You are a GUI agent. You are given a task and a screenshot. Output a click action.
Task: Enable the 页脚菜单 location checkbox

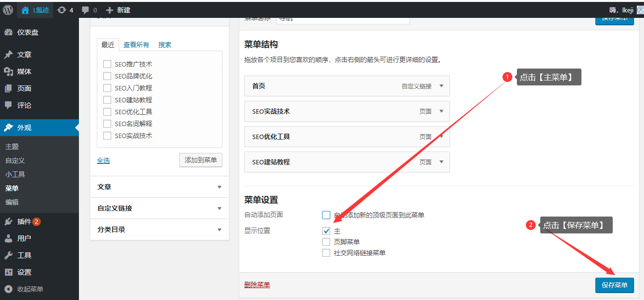click(x=326, y=242)
